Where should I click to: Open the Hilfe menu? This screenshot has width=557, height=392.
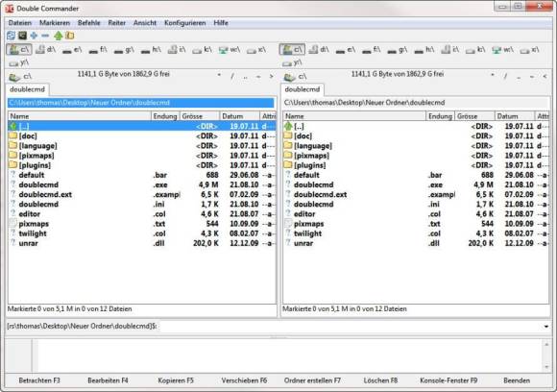pos(221,23)
